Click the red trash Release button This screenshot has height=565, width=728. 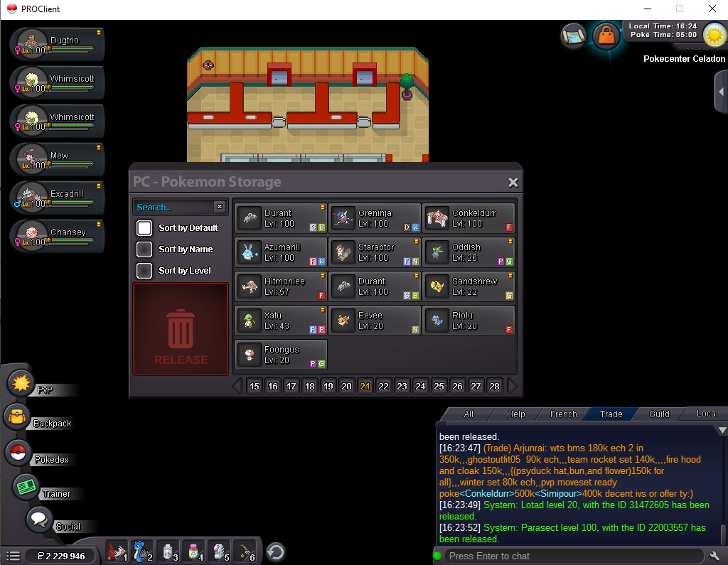click(x=181, y=329)
